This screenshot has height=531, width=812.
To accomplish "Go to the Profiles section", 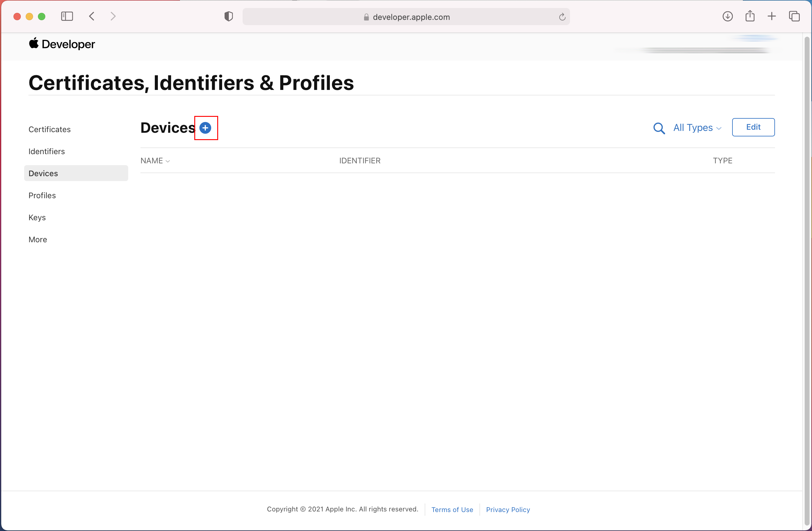I will click(x=42, y=195).
